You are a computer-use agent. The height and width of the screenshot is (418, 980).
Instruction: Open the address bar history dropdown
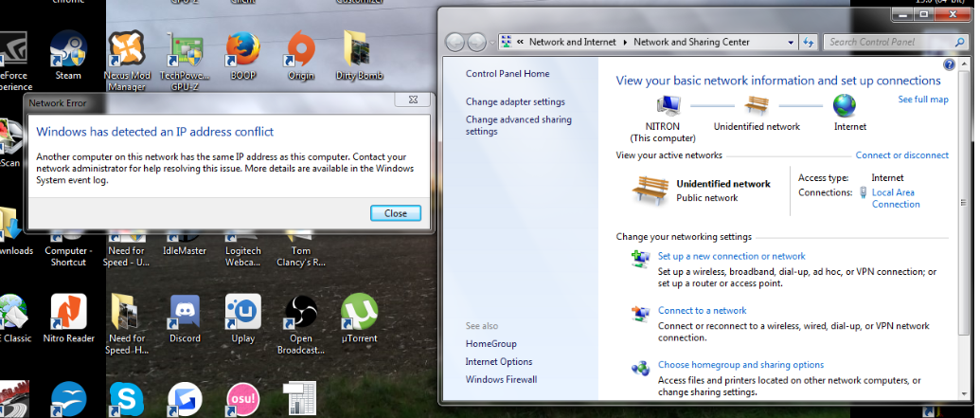click(791, 42)
